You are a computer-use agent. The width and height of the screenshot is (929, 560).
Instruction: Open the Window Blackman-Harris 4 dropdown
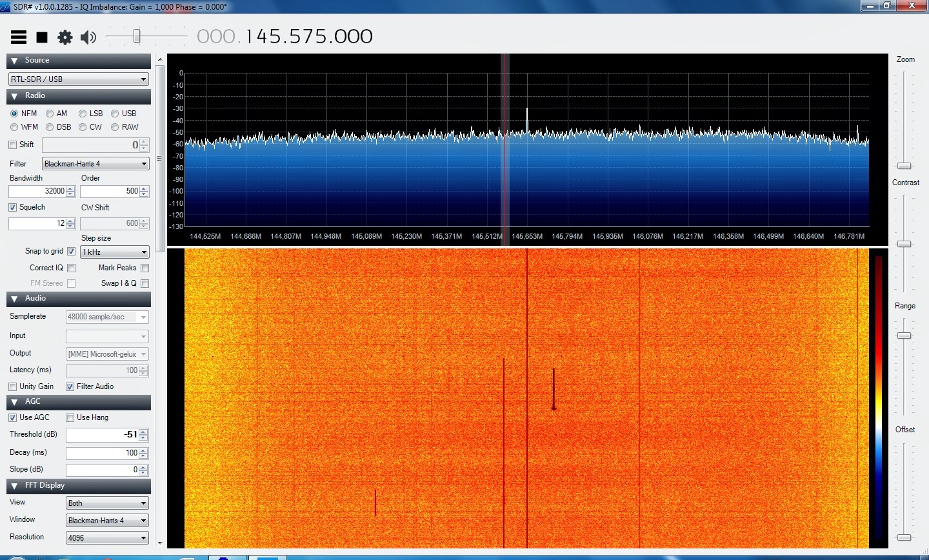107,521
